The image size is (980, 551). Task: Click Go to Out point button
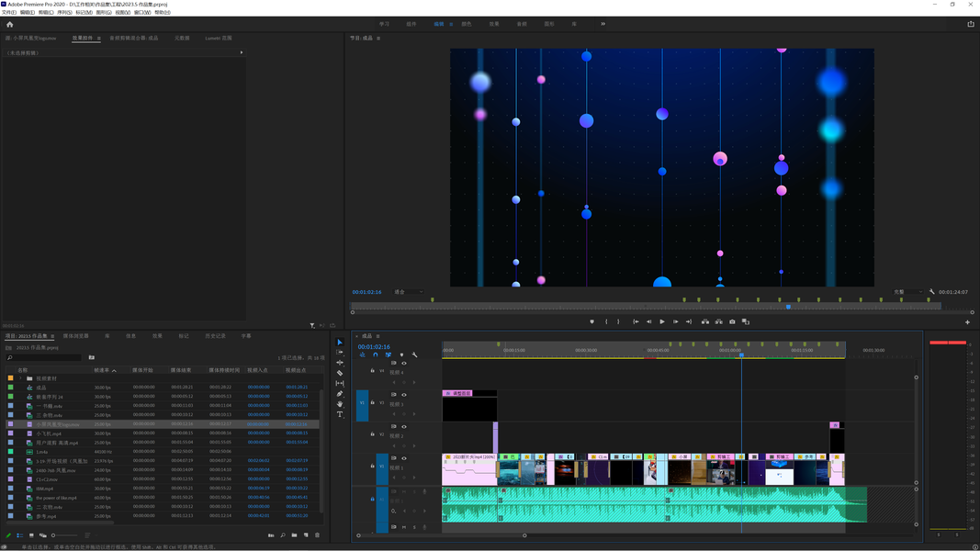click(x=689, y=321)
